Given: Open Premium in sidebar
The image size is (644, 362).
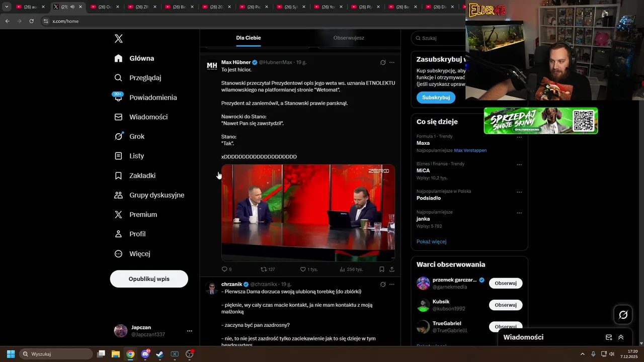Looking at the screenshot, I should 136,214.
